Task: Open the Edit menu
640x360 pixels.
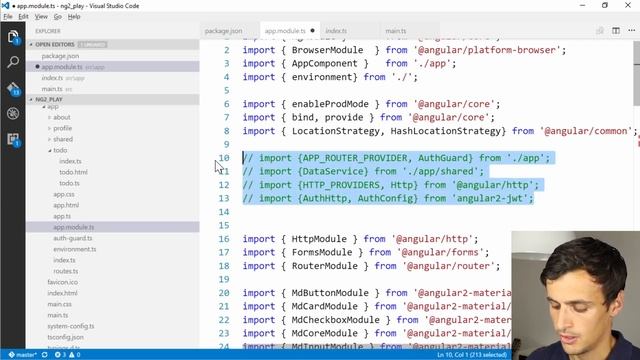Action: click(23, 17)
